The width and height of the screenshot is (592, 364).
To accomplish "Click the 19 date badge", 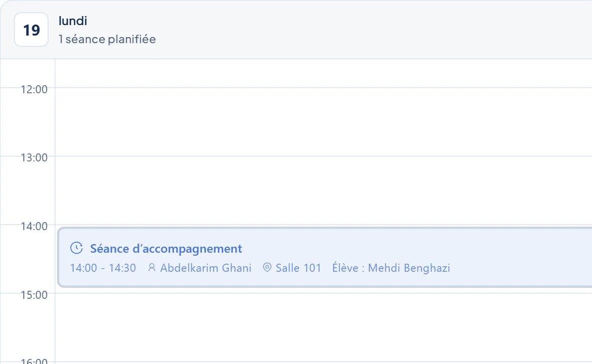I will coord(31,30).
